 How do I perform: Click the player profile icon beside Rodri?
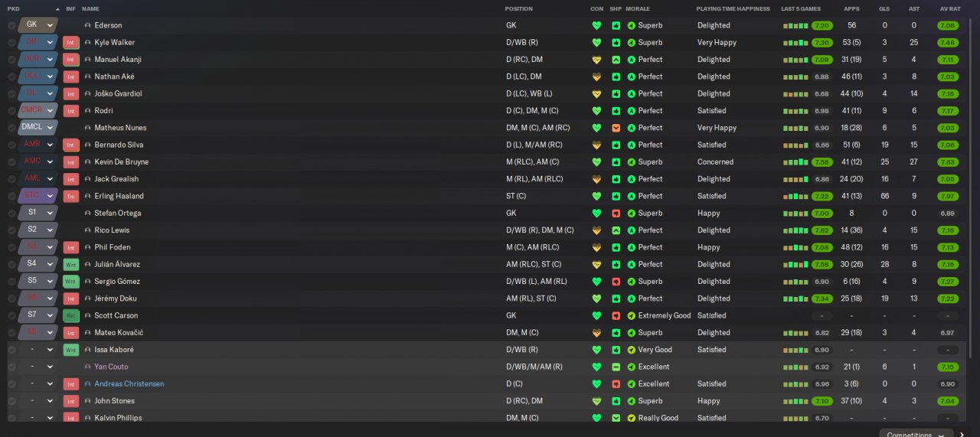pyautogui.click(x=88, y=111)
